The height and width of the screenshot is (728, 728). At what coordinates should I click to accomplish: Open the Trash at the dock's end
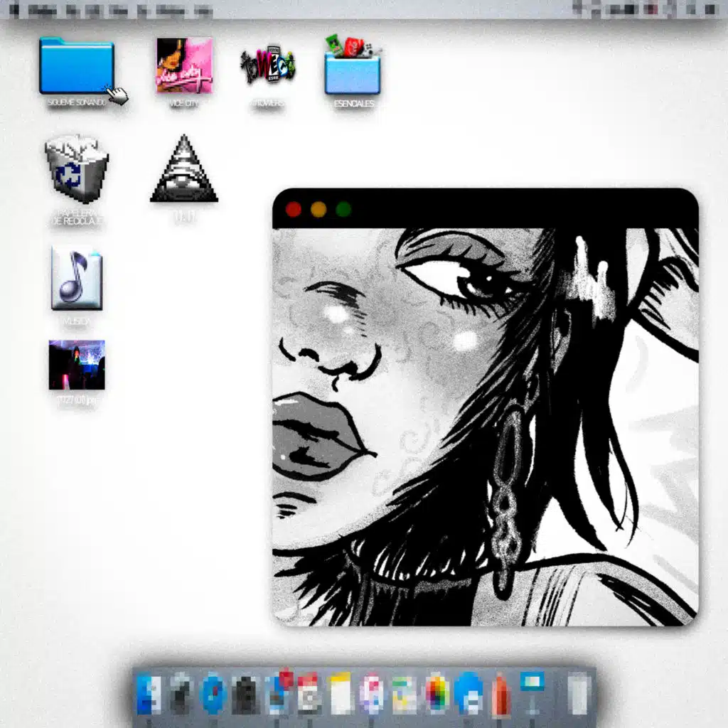(x=578, y=695)
